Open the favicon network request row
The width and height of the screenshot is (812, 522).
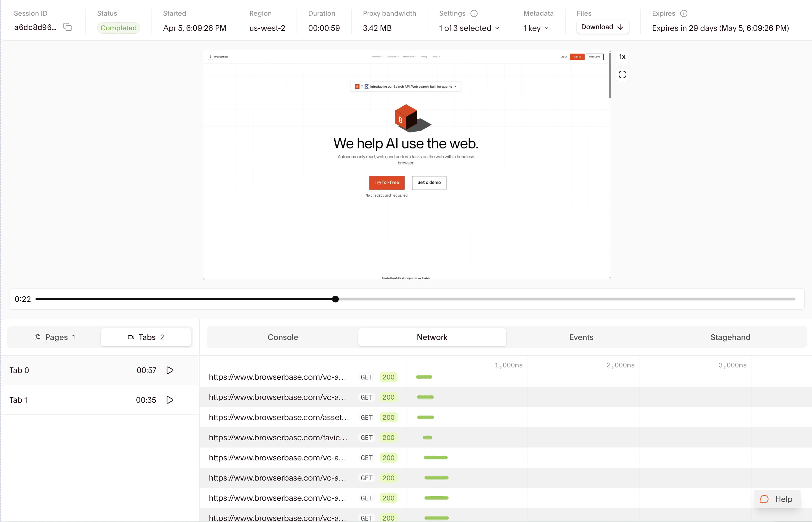[x=278, y=438]
